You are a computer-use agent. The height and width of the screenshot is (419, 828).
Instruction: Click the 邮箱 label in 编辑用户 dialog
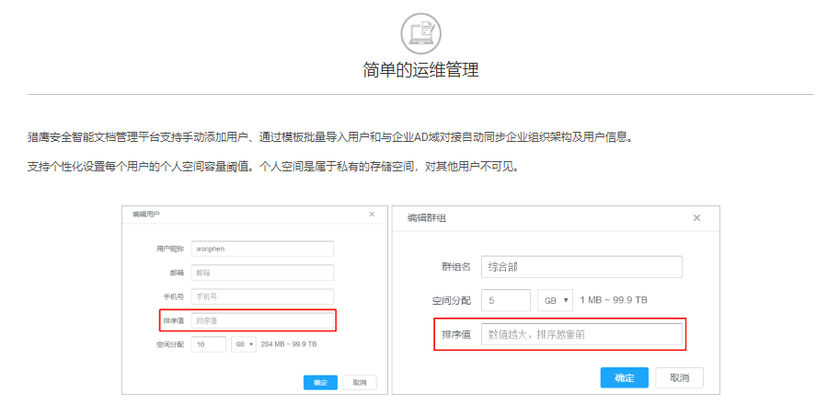pos(177,273)
